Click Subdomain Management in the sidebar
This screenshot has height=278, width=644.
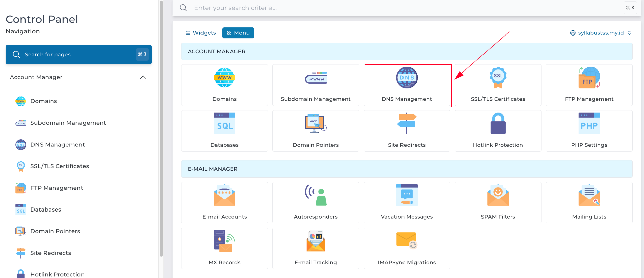(68, 123)
